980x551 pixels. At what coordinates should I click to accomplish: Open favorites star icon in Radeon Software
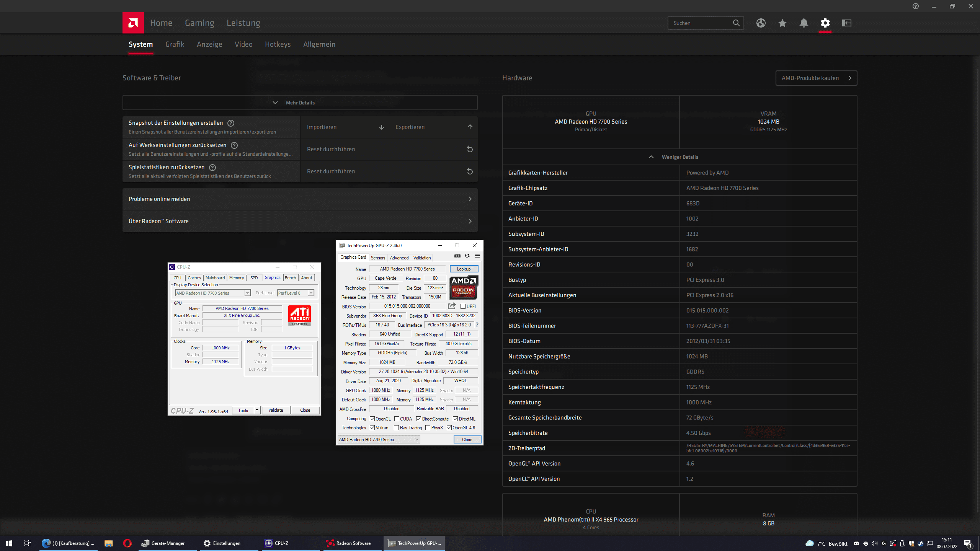(x=782, y=23)
